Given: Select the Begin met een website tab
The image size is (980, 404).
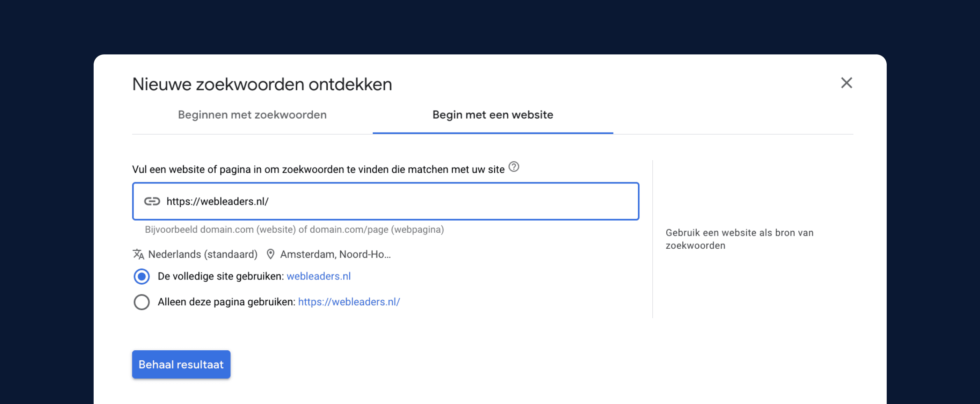Looking at the screenshot, I should pos(493,115).
